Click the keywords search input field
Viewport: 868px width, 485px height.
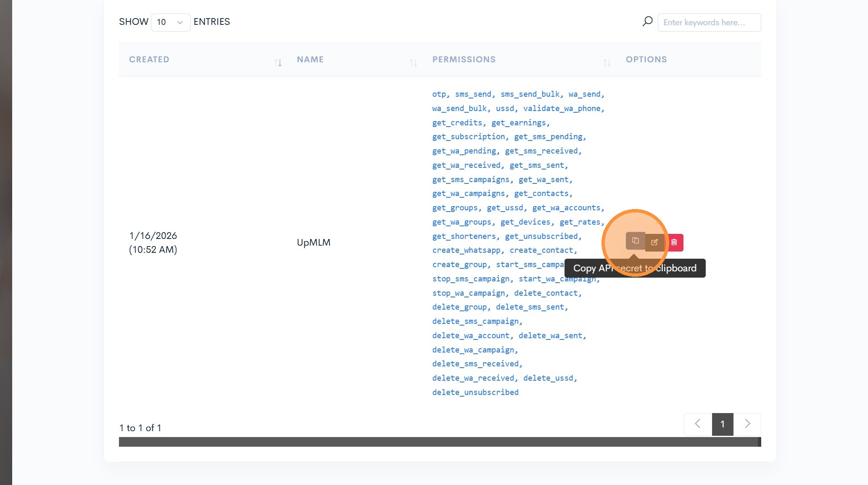(709, 22)
